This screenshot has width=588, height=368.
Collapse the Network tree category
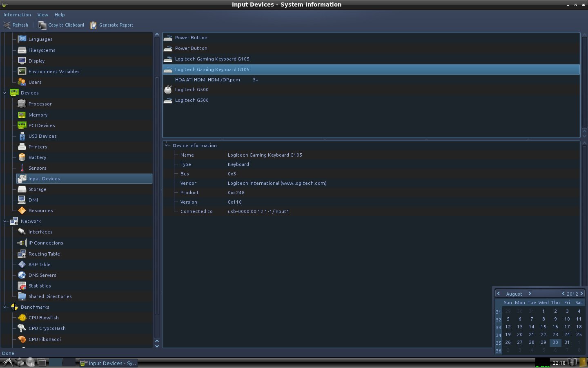pyautogui.click(x=5, y=221)
